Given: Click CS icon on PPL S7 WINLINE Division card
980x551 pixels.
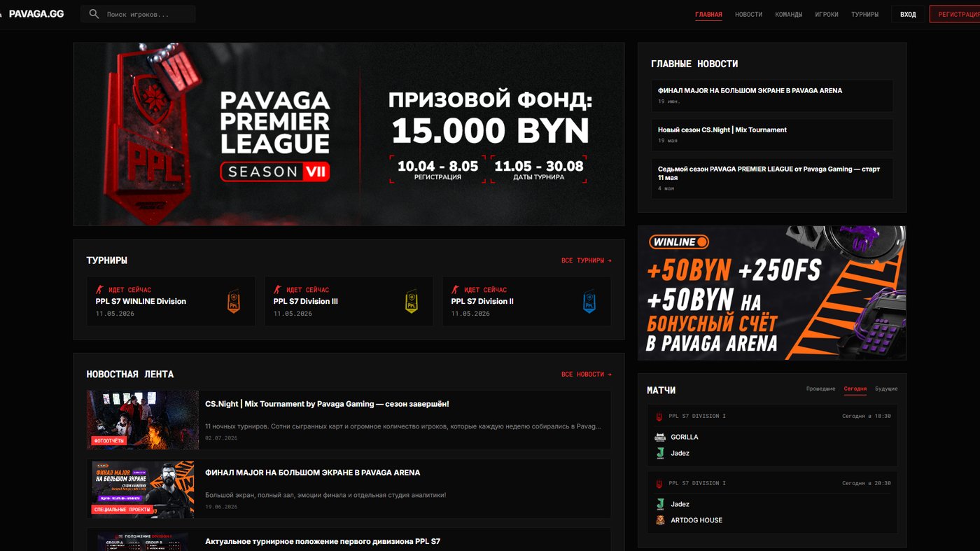Looking at the screenshot, I should [x=99, y=290].
